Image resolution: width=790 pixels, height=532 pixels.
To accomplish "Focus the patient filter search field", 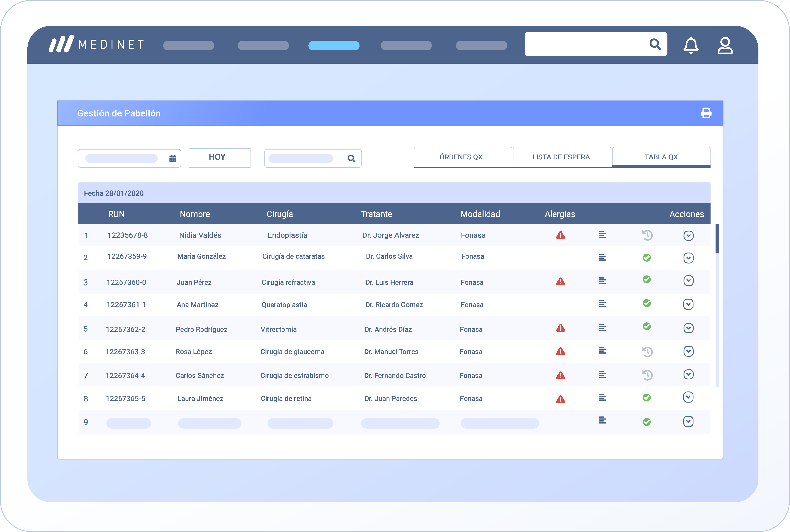I will pyautogui.click(x=313, y=158).
